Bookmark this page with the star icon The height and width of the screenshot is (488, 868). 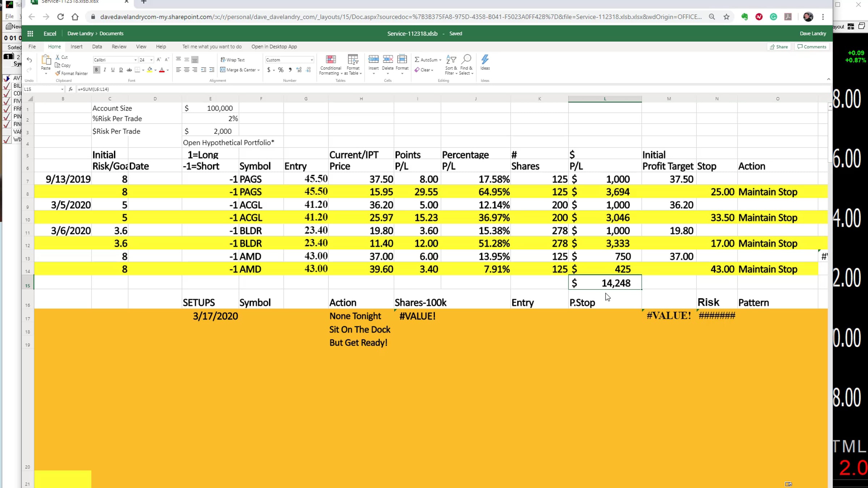[727, 17]
